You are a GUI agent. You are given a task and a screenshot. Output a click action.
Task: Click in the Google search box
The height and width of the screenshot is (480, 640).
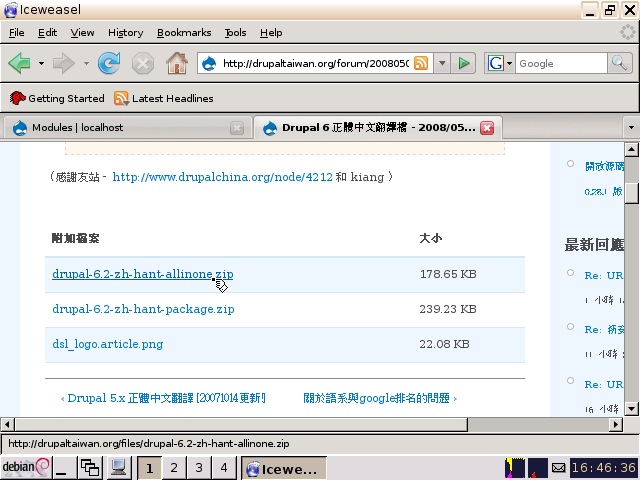(x=561, y=63)
